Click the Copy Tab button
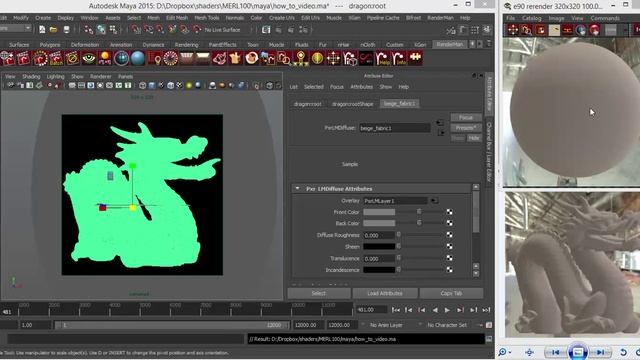This screenshot has height=360, width=640. (451, 293)
